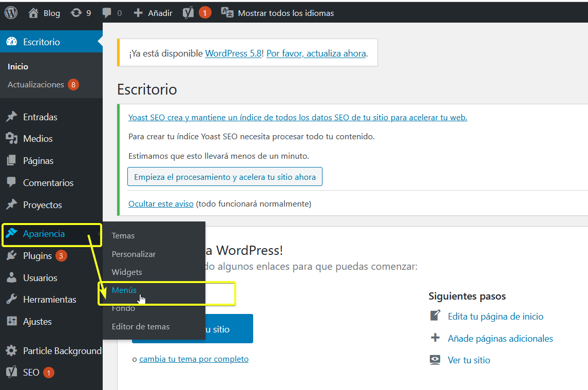Click the Páginas pages icon
This screenshot has width=588, height=390.
12,161
